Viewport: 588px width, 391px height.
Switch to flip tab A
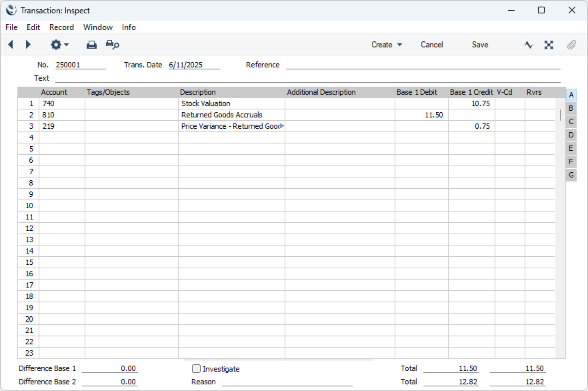point(571,95)
